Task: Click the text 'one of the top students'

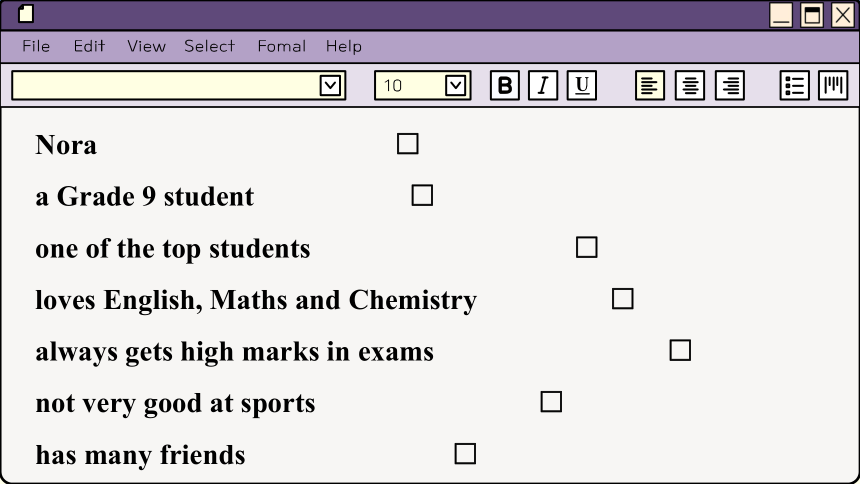Action: 173,249
